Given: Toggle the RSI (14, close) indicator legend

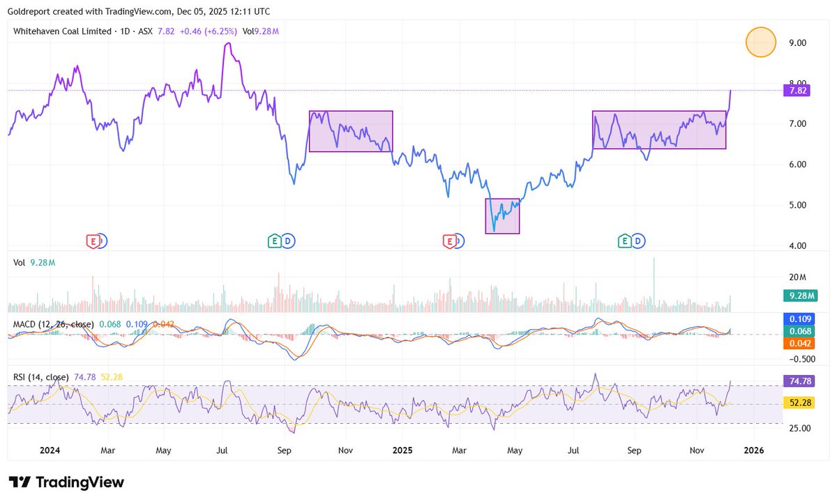Looking at the screenshot, I should 38,375.
